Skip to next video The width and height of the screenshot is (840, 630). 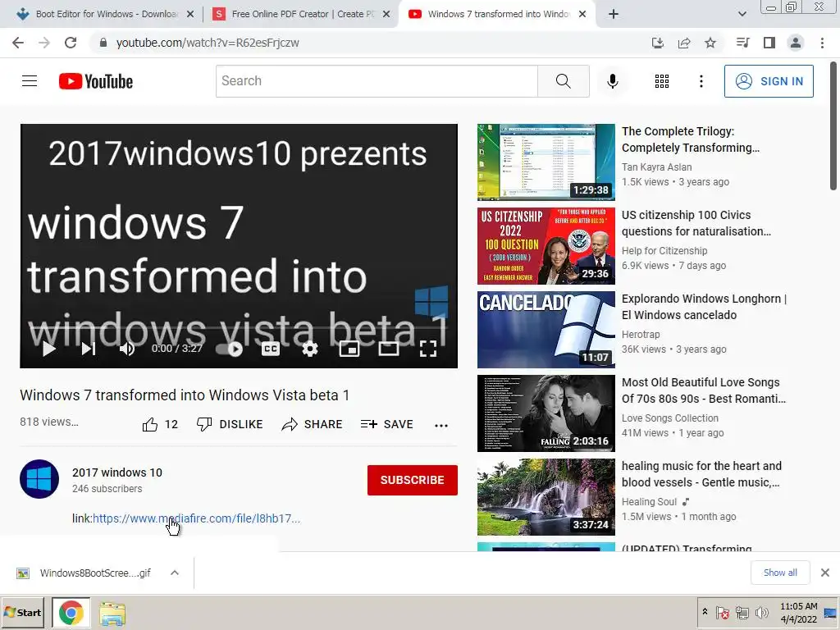pos(89,349)
